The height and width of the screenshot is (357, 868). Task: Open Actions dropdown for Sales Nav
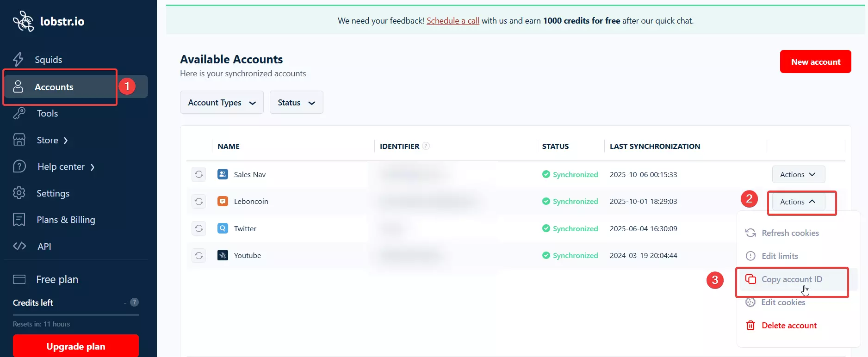click(798, 174)
